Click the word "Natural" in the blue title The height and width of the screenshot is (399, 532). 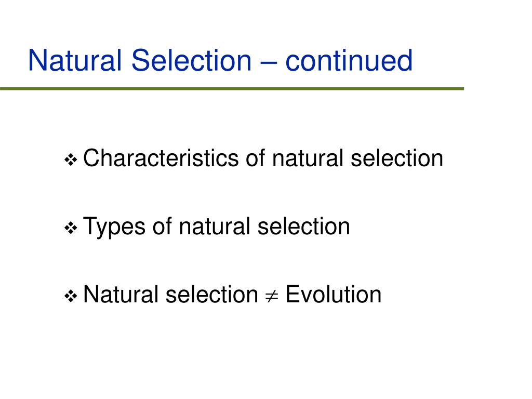pos(75,60)
